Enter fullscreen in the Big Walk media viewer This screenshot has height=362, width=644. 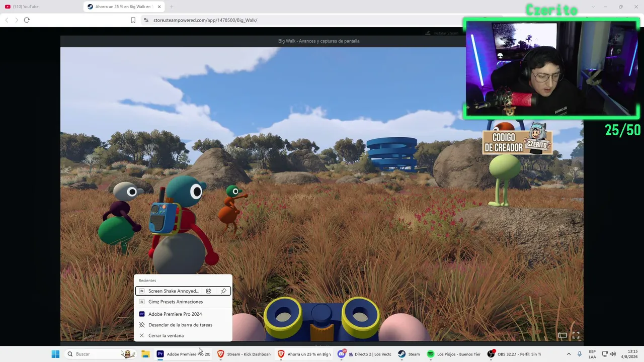576,335
